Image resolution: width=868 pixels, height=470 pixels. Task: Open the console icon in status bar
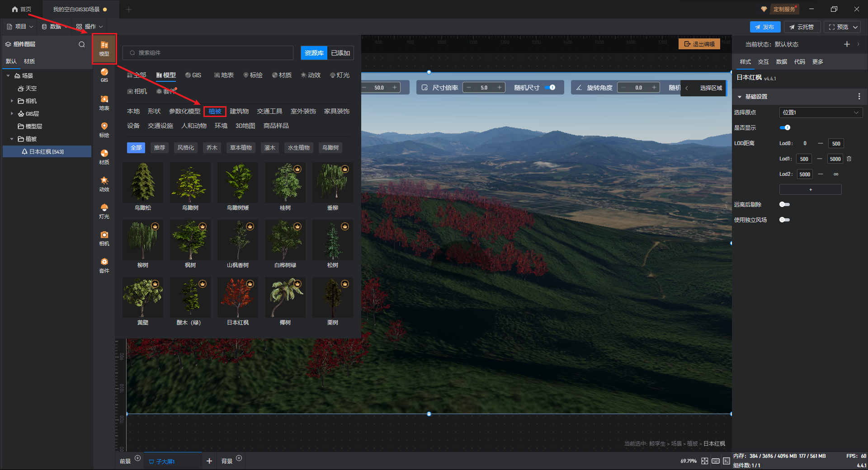[726, 461]
